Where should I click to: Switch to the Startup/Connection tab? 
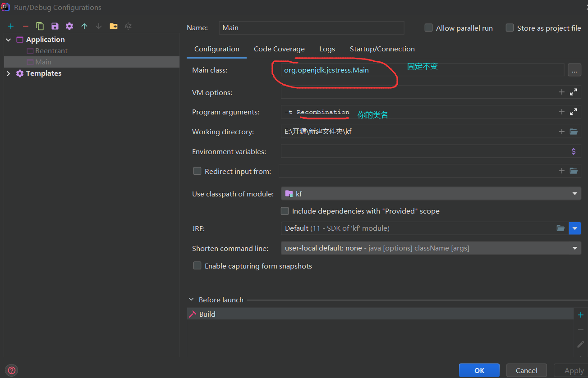[382, 49]
